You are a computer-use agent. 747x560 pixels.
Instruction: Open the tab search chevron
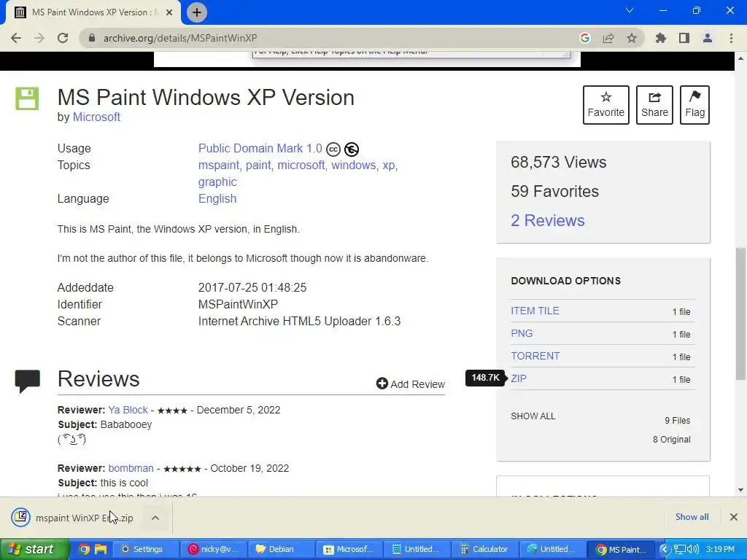630,10
